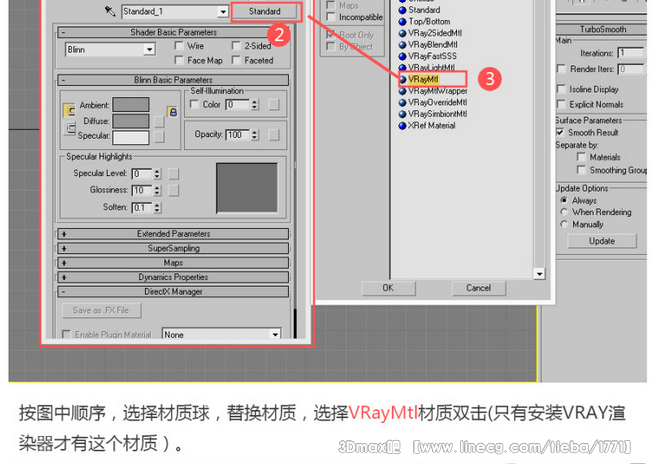
Task: Click the Update button in TurboSmooth
Action: [x=601, y=241]
